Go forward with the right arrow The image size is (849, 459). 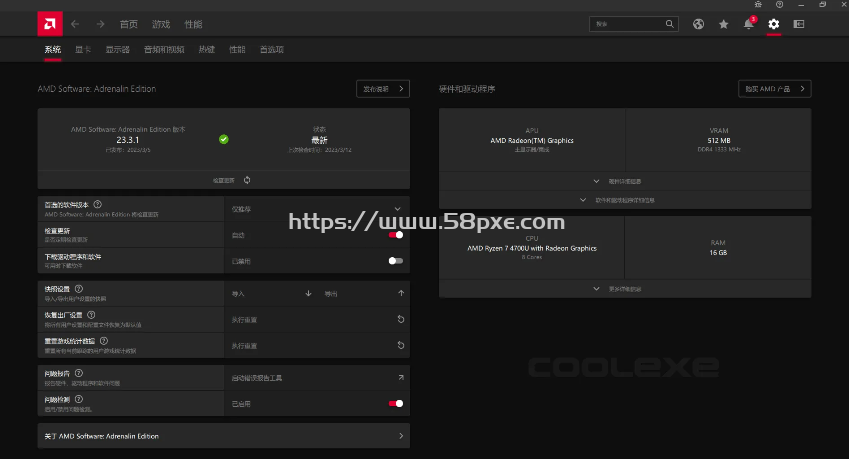pos(100,24)
